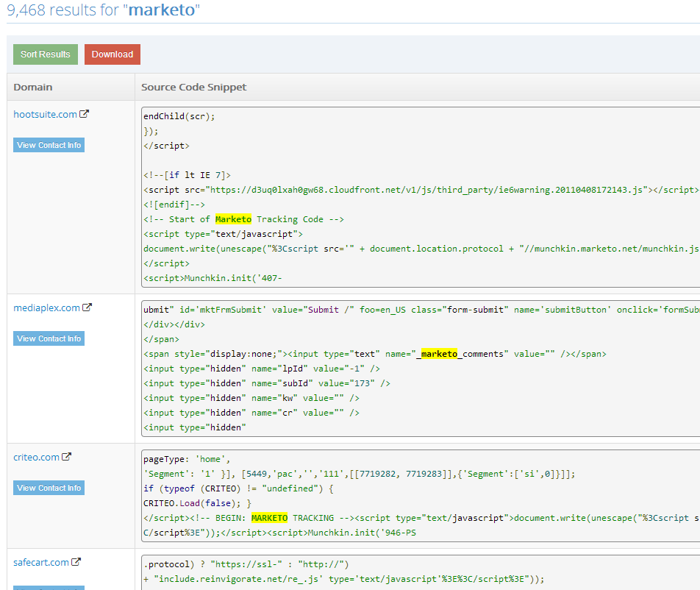The image size is (700, 590).
Task: Click the external link icon beside hootsuite.com
Action: coord(84,114)
